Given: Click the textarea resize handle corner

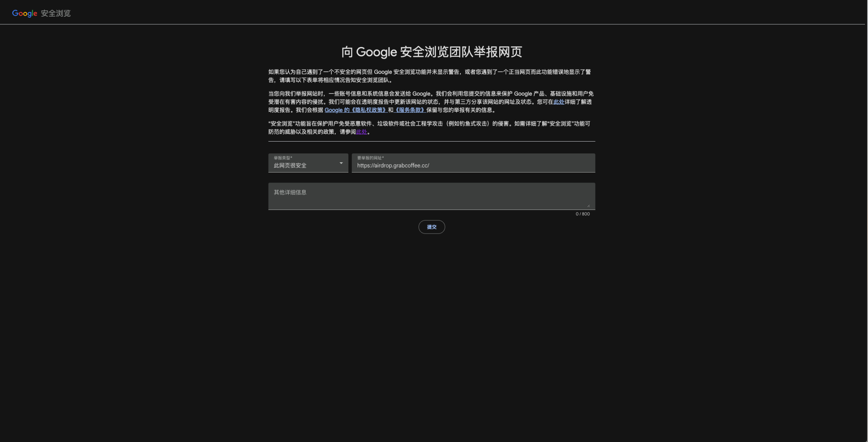Looking at the screenshot, I should point(588,205).
